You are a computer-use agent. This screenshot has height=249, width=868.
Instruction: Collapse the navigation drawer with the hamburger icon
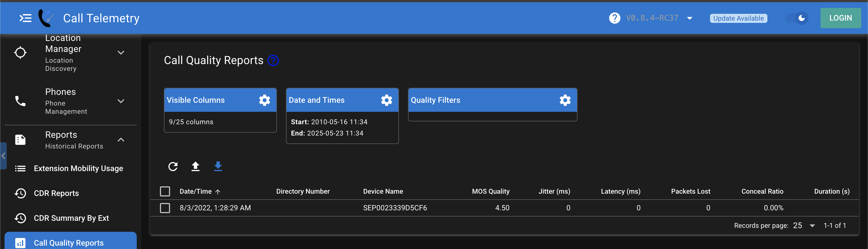tap(25, 18)
